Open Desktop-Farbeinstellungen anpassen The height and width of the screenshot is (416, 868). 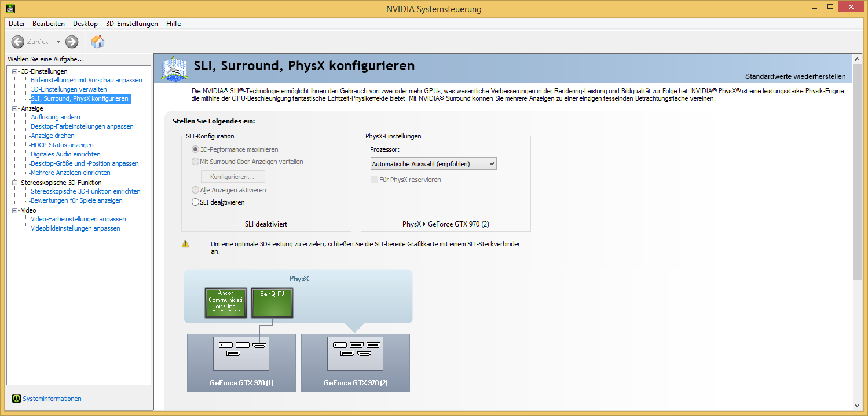tap(82, 126)
